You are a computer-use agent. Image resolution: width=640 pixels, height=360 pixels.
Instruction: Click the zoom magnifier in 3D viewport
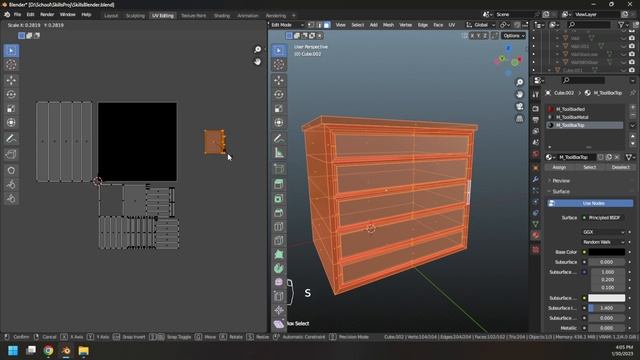tap(520, 82)
